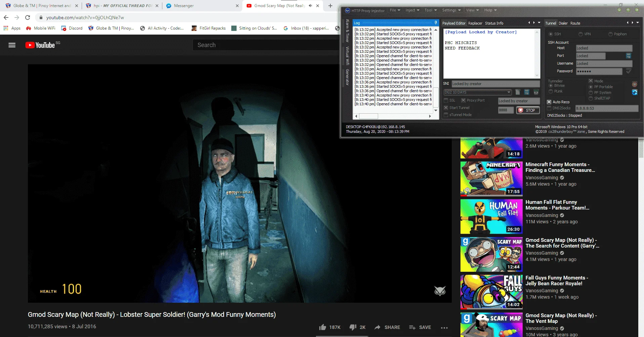Toggle the Auto Reco checkbox
The width and height of the screenshot is (644, 337).
[x=549, y=102]
